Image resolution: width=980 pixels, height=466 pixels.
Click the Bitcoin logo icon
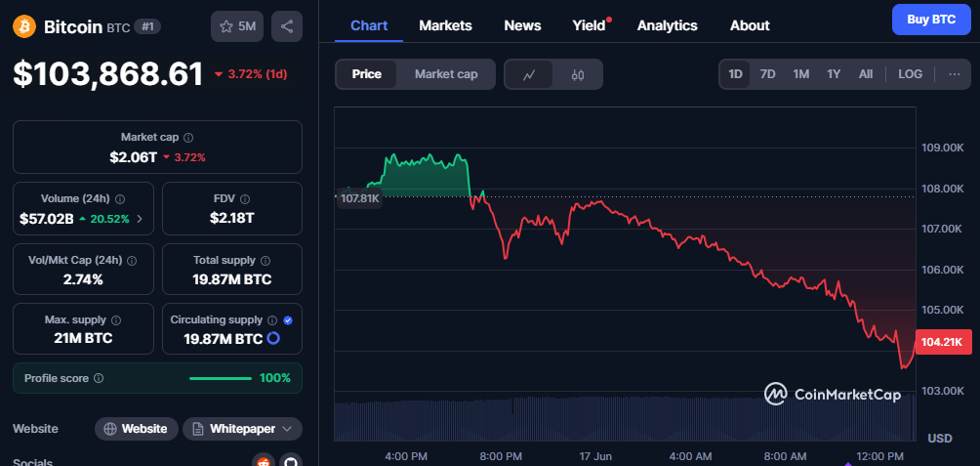24,26
